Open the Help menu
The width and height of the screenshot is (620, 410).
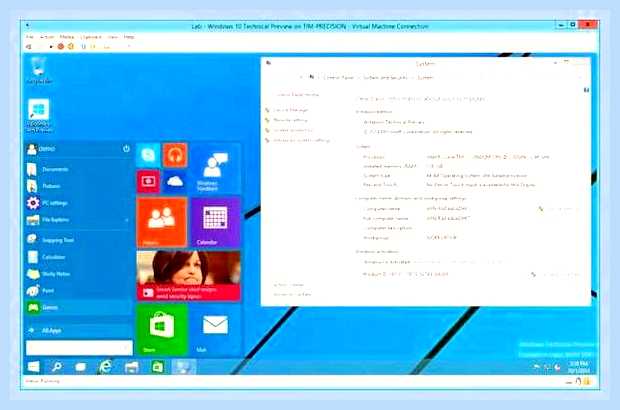point(129,37)
